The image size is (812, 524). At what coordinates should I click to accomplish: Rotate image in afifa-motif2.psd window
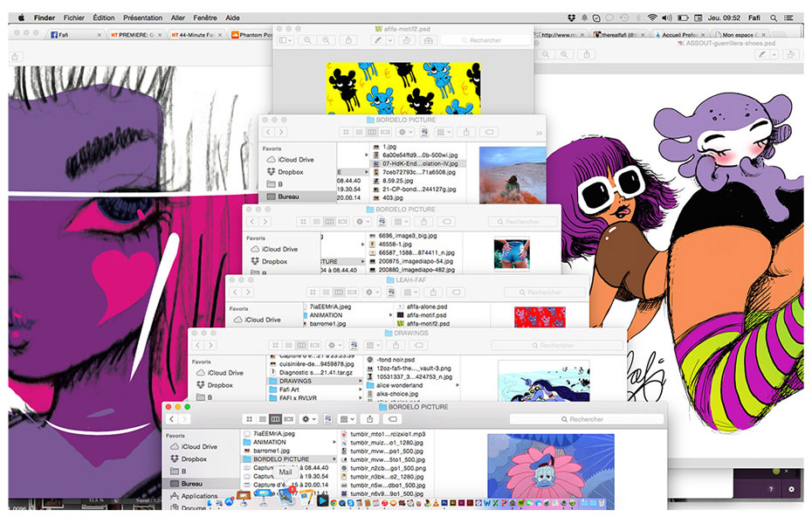click(407, 40)
